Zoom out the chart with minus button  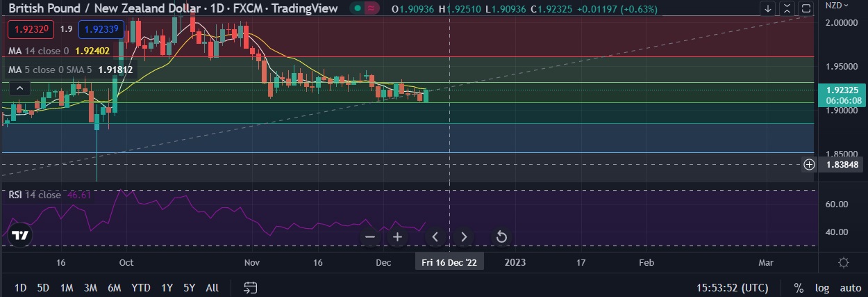coord(370,237)
